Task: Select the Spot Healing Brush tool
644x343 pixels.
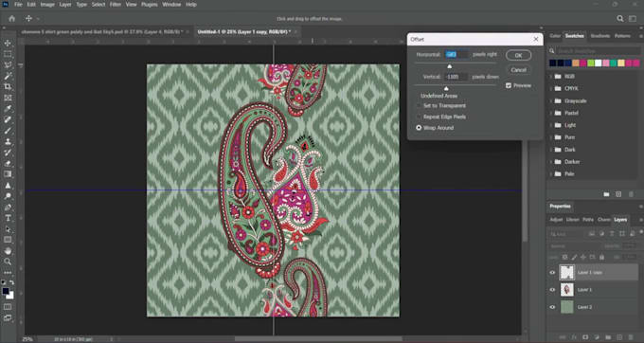Action: (x=8, y=119)
